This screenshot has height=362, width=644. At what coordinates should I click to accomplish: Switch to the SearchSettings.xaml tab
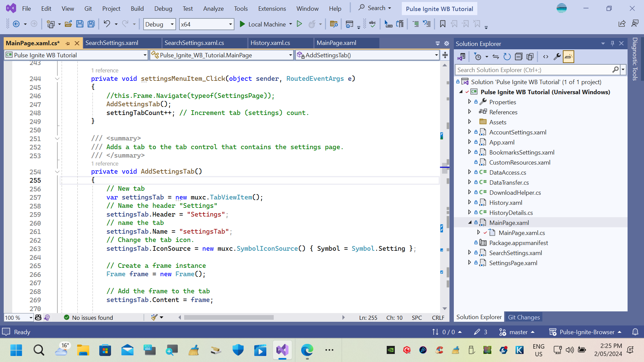click(112, 43)
